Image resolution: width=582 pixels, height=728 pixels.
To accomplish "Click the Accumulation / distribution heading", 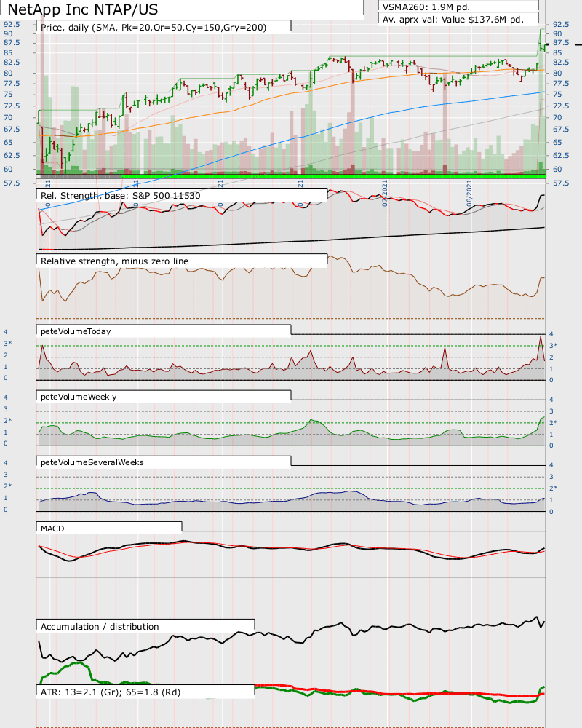I will pyautogui.click(x=100, y=626).
